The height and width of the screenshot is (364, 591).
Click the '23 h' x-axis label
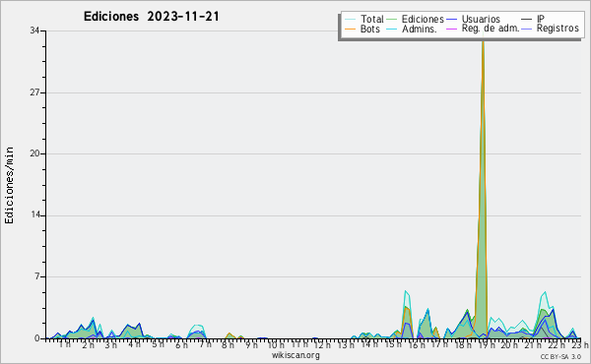click(580, 345)
